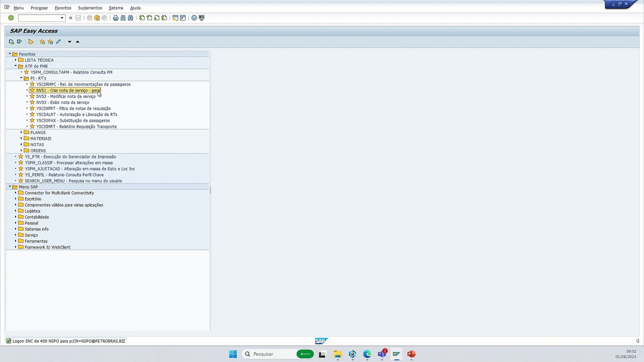The image size is (644, 362).
Task: Click the Move Favorites Up arrow
Action: (77, 42)
